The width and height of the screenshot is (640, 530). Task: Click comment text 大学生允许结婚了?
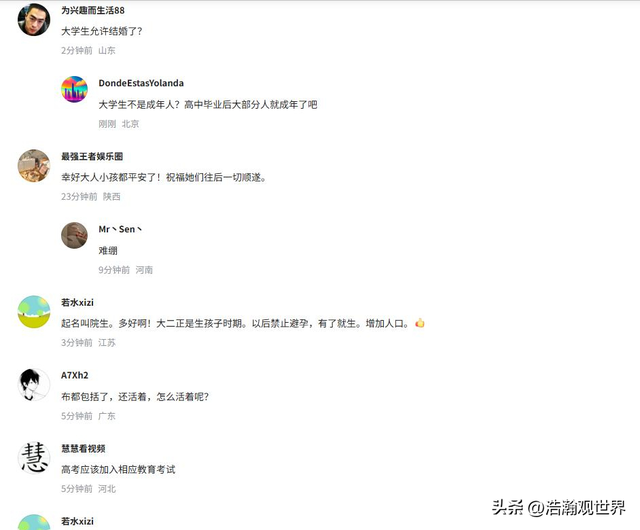coord(101,31)
